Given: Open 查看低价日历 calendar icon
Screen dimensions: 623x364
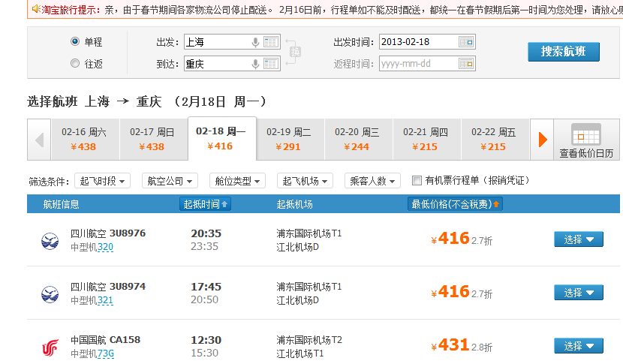Looking at the screenshot, I should tap(585, 134).
